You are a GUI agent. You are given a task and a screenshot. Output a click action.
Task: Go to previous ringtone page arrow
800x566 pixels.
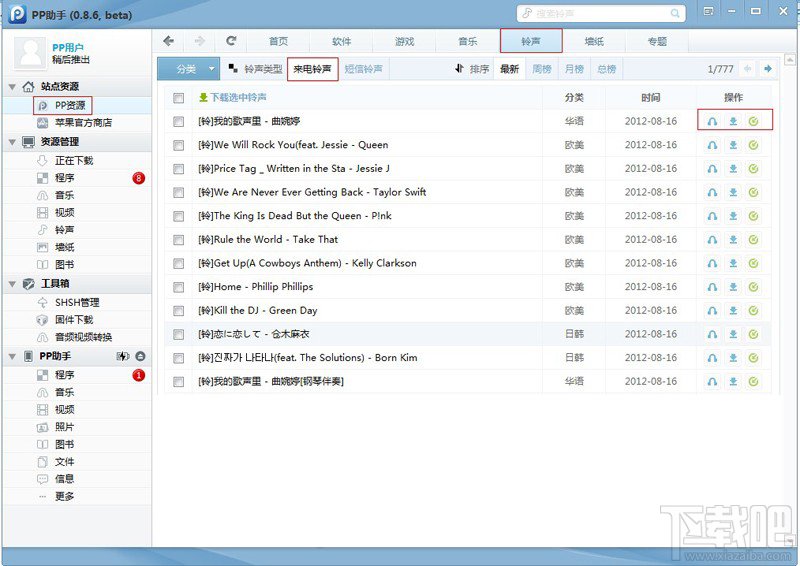(748, 69)
